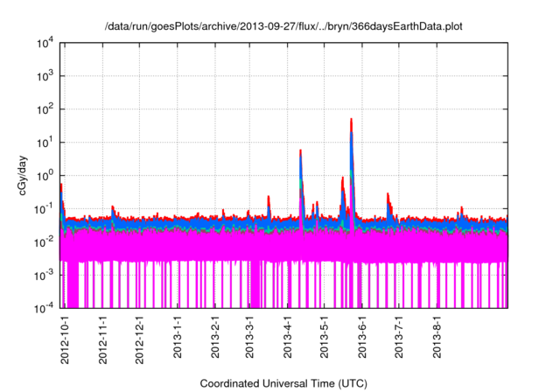This screenshot has width=560, height=392.
Task: Click the 10^2 y-axis tick label
Action: coord(45,109)
